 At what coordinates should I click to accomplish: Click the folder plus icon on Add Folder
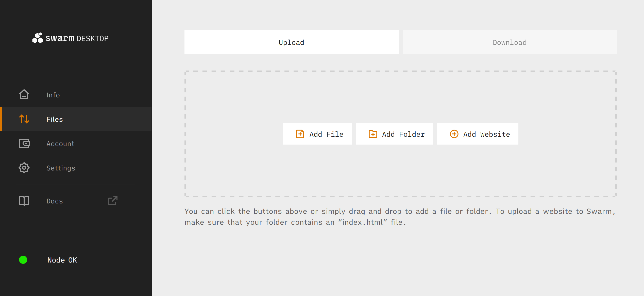coord(373,134)
